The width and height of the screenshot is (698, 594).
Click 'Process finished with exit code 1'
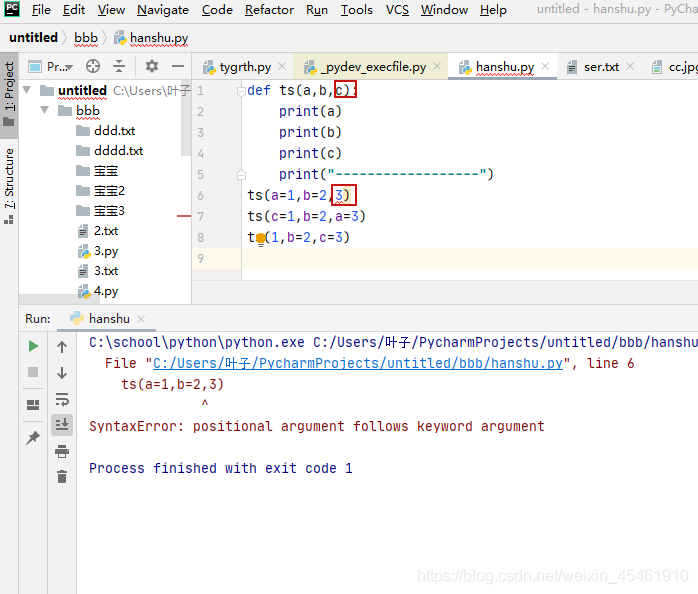coord(221,468)
